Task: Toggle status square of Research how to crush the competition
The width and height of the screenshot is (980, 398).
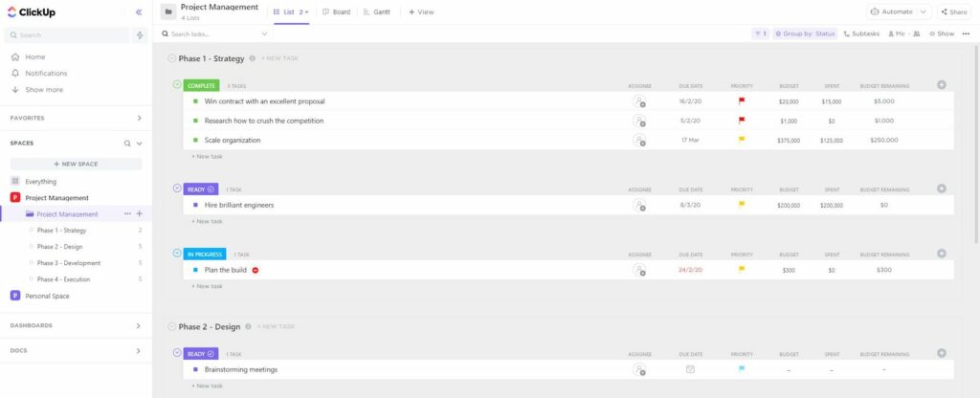Action: point(195,121)
